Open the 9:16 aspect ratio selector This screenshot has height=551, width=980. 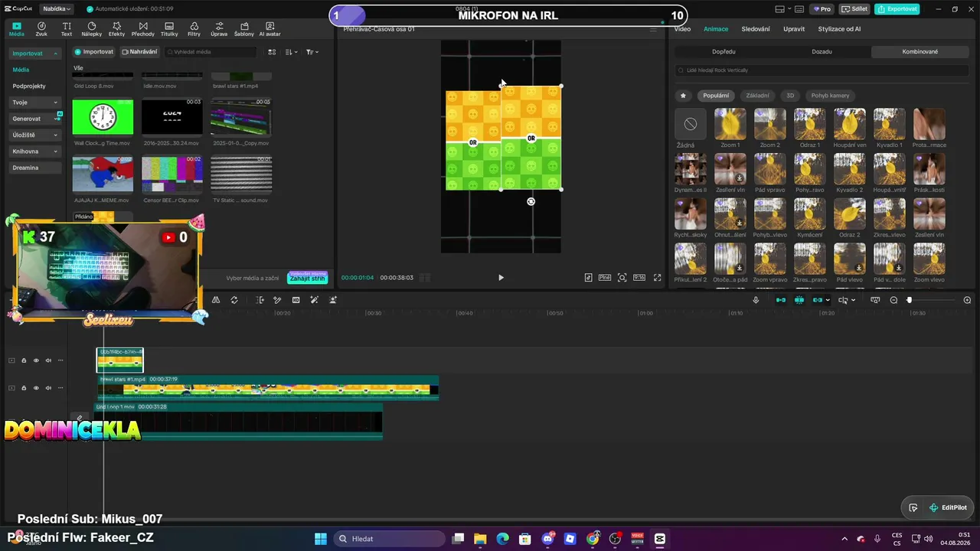point(639,278)
